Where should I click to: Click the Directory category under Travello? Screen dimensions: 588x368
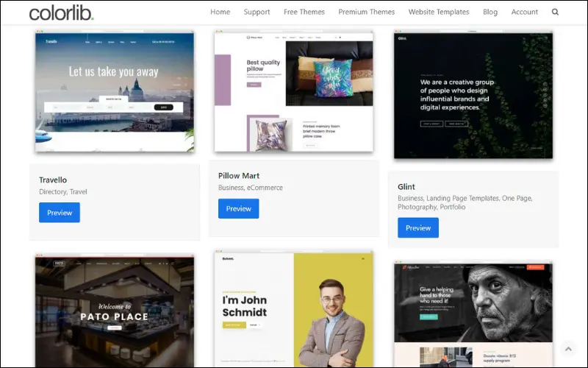(53, 192)
